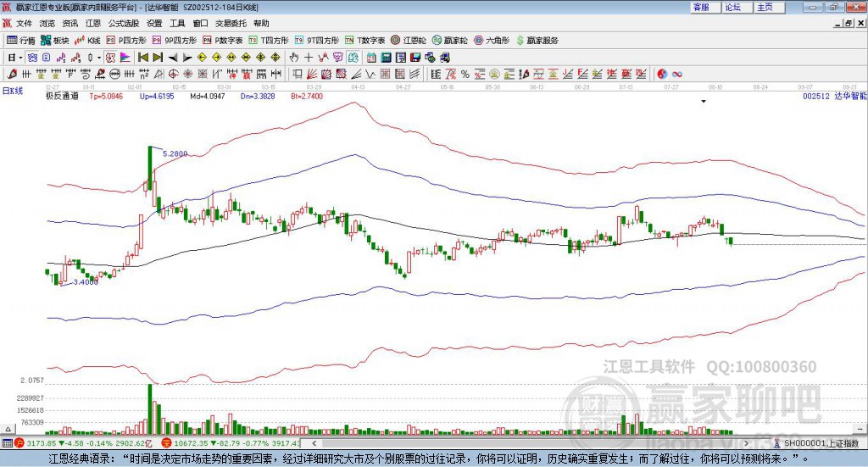Screen dimensions: 868x467
Task: Open the 文件 menu
Action: tap(25, 23)
